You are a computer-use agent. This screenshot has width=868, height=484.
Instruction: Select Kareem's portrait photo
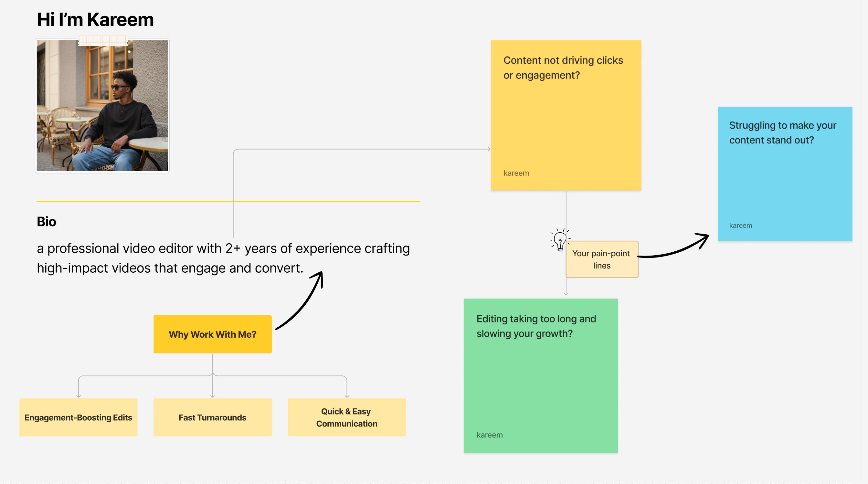tap(102, 108)
